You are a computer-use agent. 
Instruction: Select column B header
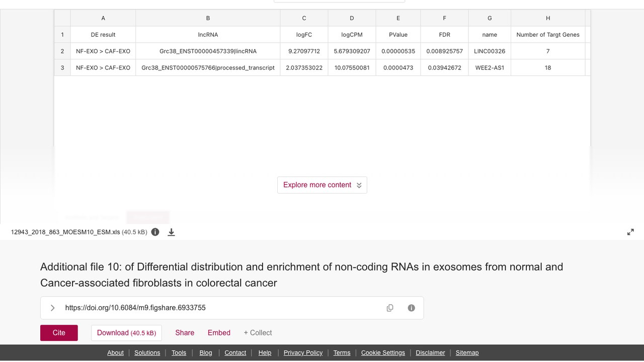208,18
